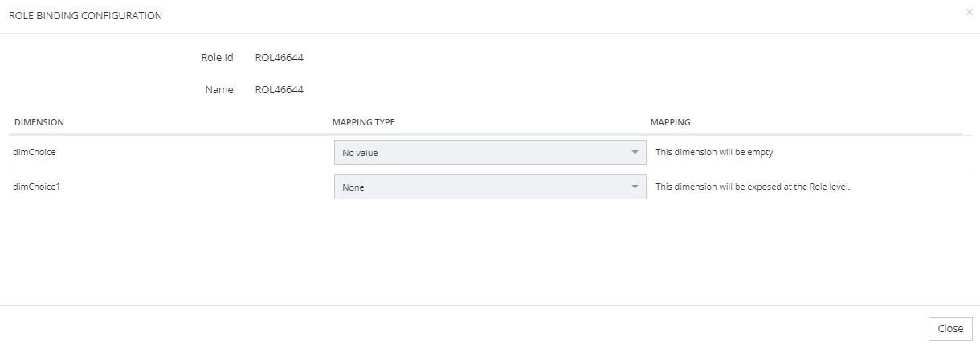Click the footer bar left of Close
Screen dimensions: 980x349
click(482, 327)
